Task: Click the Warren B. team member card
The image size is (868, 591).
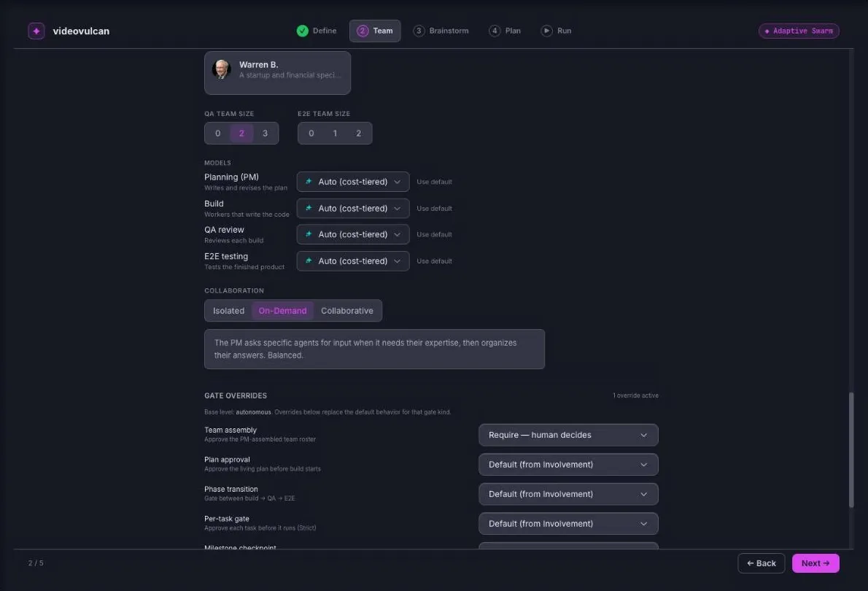Action: pyautogui.click(x=277, y=72)
